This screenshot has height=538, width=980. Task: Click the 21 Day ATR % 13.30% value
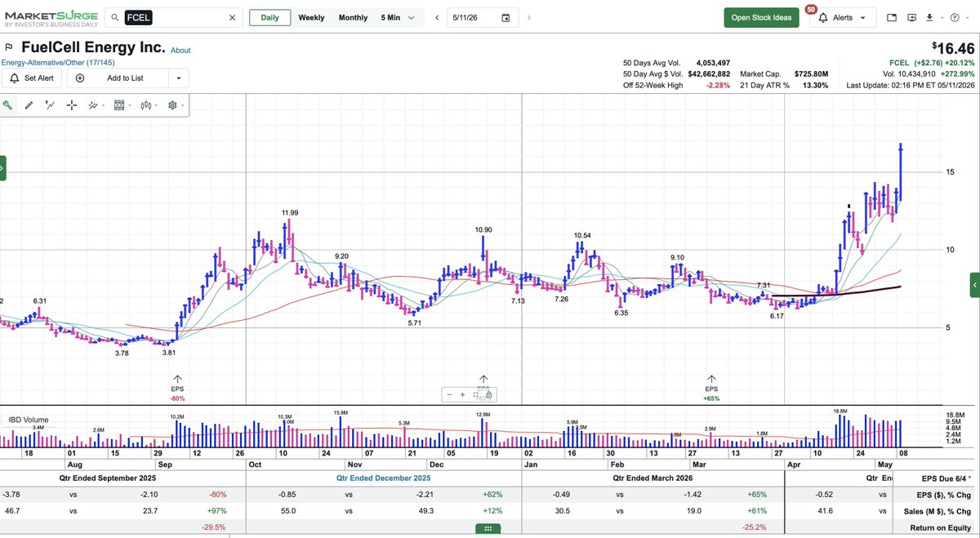[815, 85]
